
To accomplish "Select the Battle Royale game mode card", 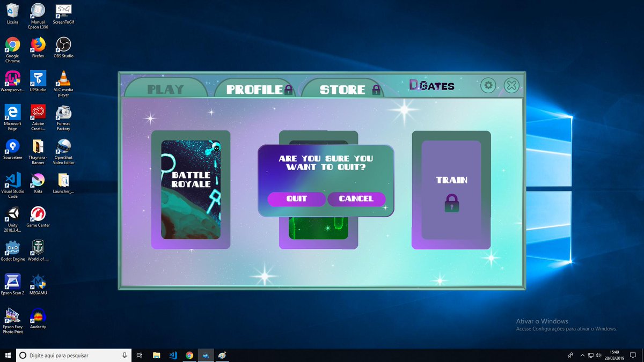I will [x=191, y=190].
